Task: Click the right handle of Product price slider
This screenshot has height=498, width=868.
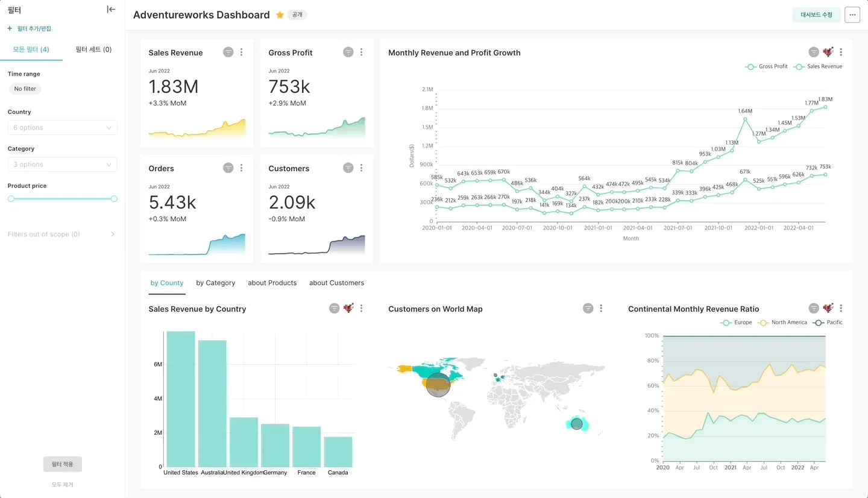Action: 114,198
